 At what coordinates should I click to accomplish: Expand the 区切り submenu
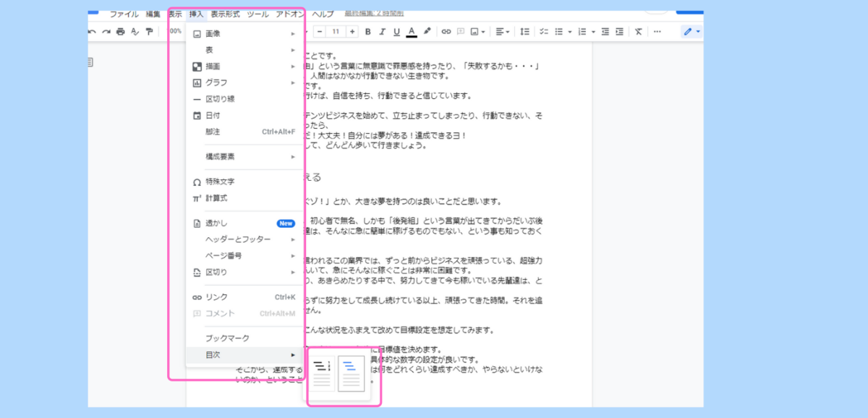point(244,272)
